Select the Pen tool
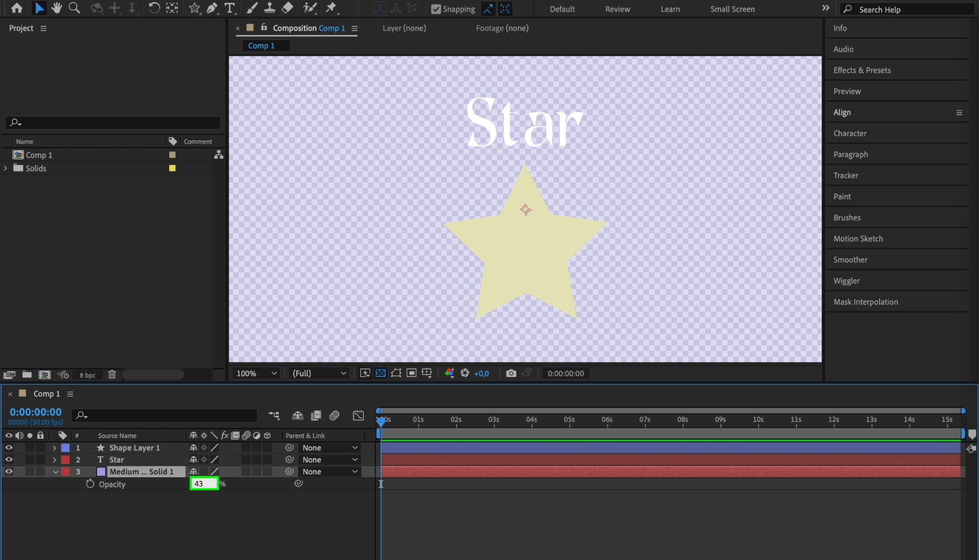Image resolution: width=979 pixels, height=560 pixels. coord(212,8)
